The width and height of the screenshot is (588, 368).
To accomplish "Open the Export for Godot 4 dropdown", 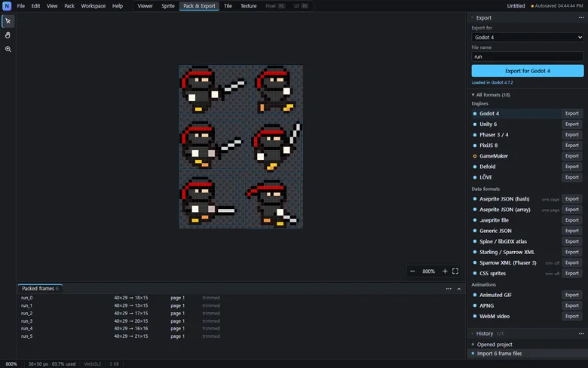I will coord(527,37).
